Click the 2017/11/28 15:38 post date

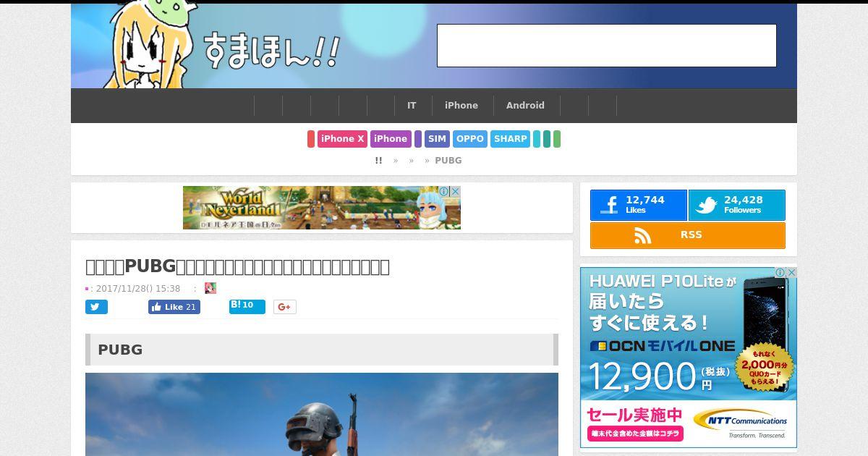click(138, 289)
